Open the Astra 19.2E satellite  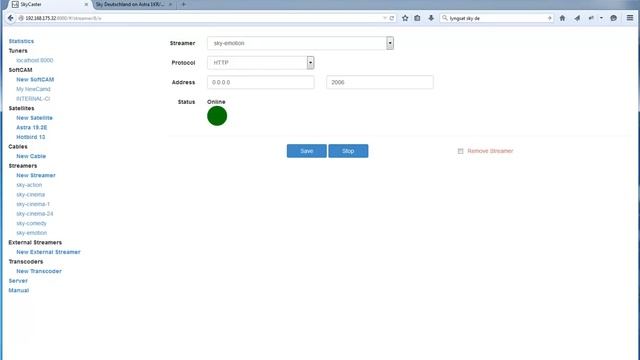[x=32, y=127]
